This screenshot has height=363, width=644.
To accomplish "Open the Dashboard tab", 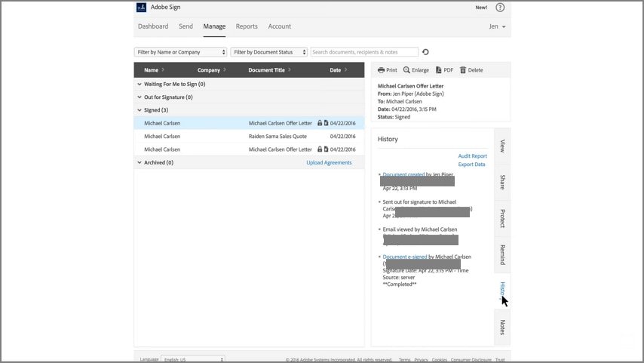I will coord(153,26).
